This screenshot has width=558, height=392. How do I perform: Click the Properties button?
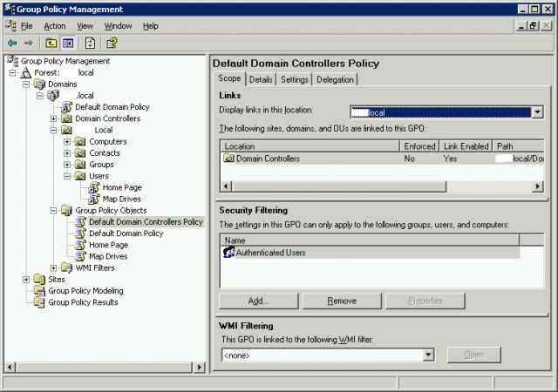425,301
